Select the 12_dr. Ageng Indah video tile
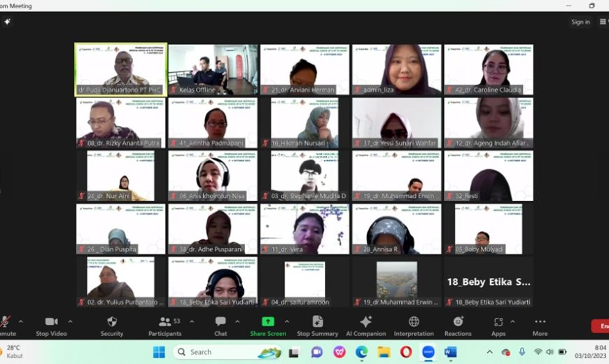Image resolution: width=609 pixels, height=364 pixels. coord(489,122)
